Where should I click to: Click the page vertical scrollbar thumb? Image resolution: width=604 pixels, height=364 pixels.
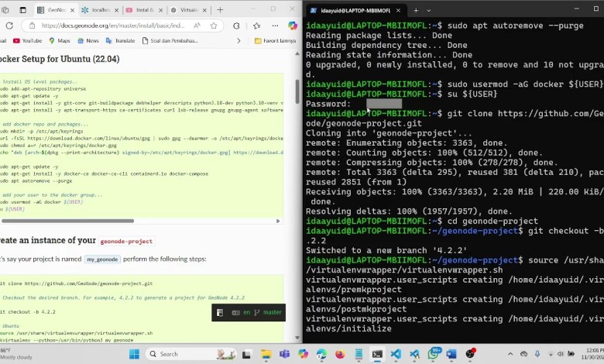[x=297, y=91]
